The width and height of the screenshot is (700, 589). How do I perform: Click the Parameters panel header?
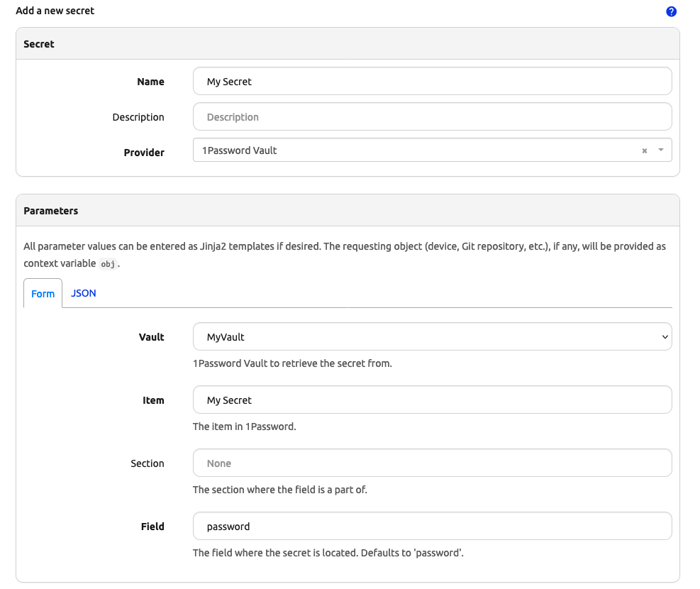[x=51, y=211]
